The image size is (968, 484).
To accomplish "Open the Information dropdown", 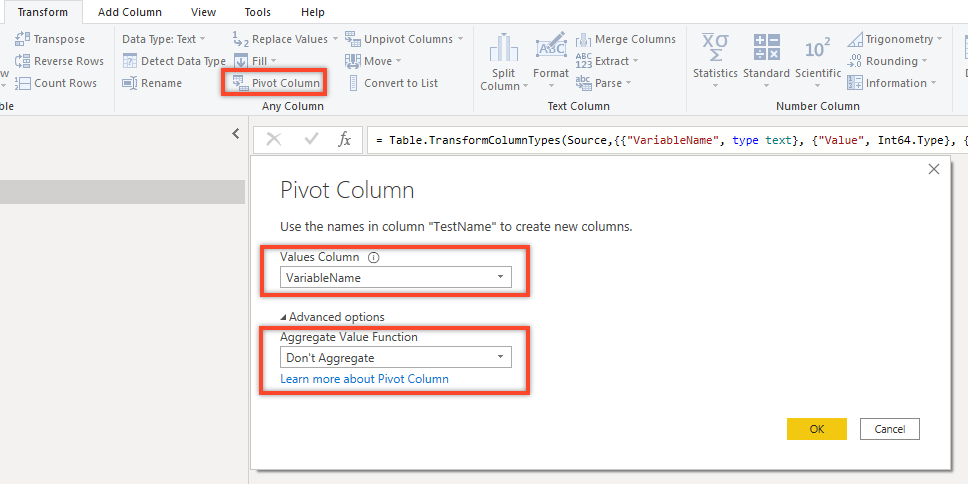I will [892, 83].
